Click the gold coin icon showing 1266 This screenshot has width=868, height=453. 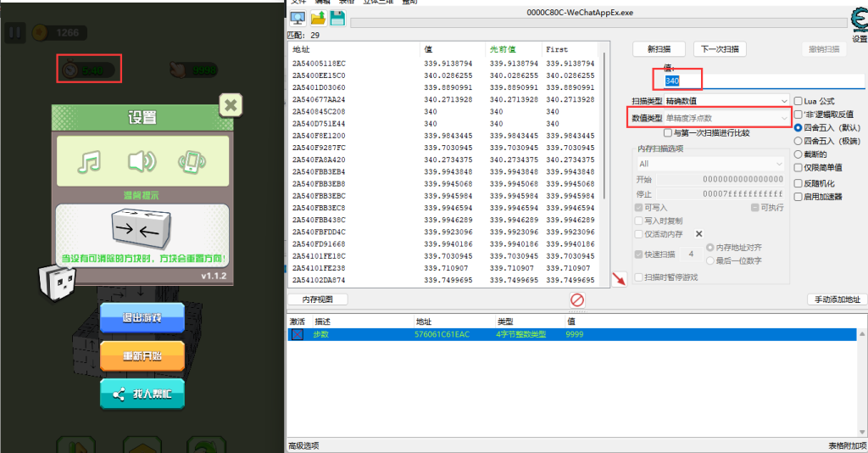[40, 33]
